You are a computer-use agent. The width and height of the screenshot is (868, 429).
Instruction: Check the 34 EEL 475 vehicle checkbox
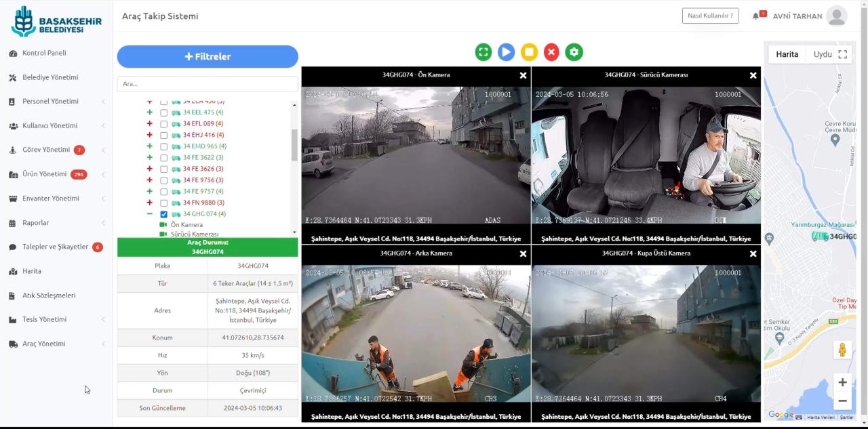pos(163,113)
